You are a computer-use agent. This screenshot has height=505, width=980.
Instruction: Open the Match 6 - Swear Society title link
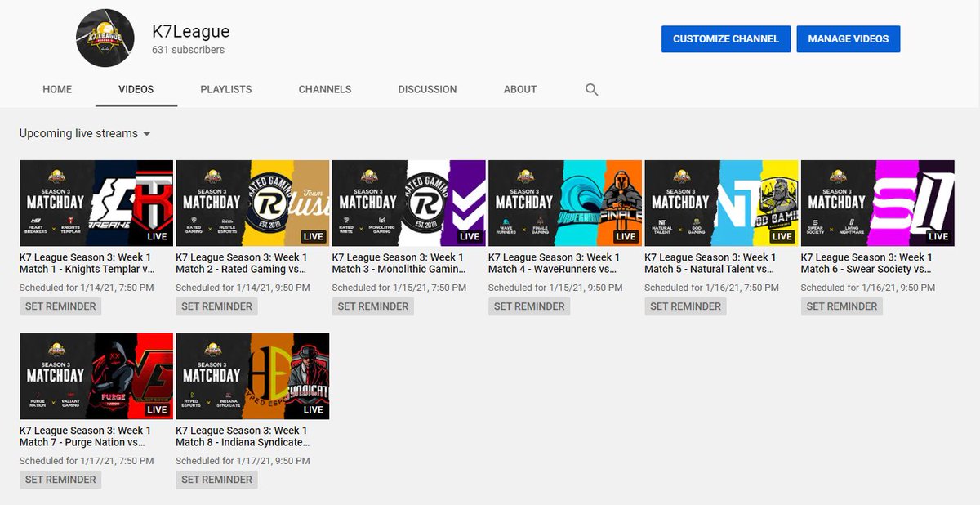pyautogui.click(x=867, y=263)
